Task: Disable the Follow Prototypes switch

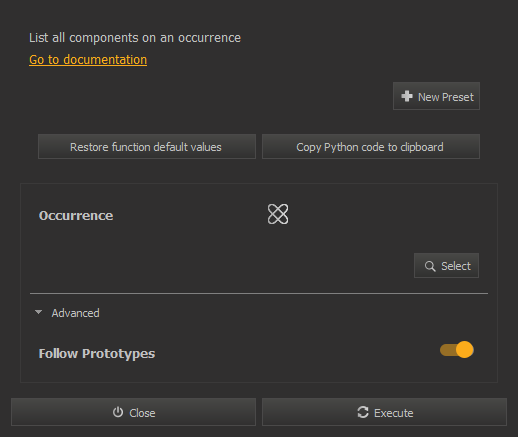Action: pyautogui.click(x=457, y=350)
